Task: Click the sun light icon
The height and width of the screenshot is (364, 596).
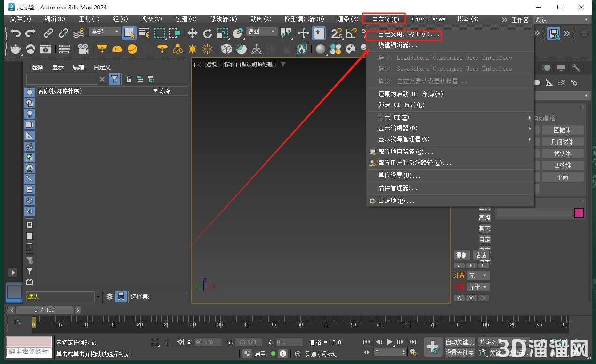Action: coord(193,49)
